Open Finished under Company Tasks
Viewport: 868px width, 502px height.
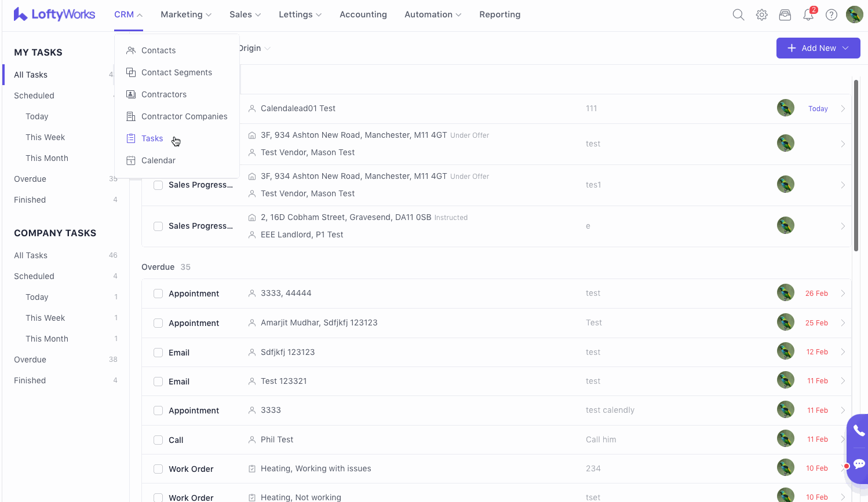click(30, 380)
